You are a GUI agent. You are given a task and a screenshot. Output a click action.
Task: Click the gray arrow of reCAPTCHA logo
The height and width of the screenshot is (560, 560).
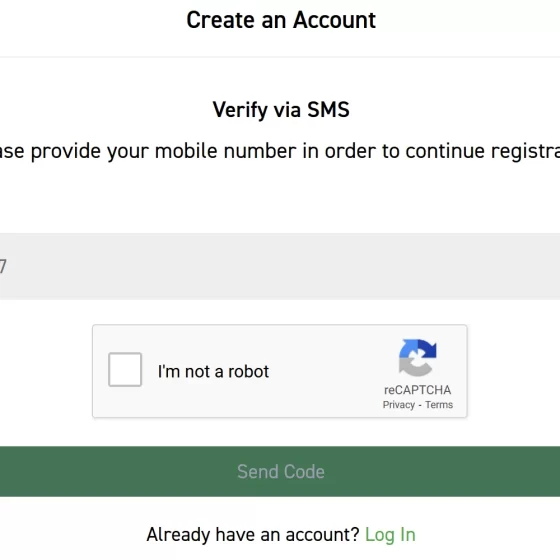pyautogui.click(x=414, y=368)
